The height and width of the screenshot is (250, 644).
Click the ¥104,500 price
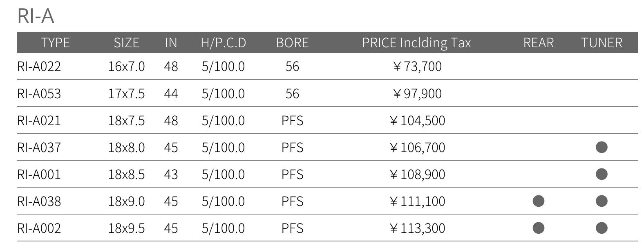coord(418,121)
